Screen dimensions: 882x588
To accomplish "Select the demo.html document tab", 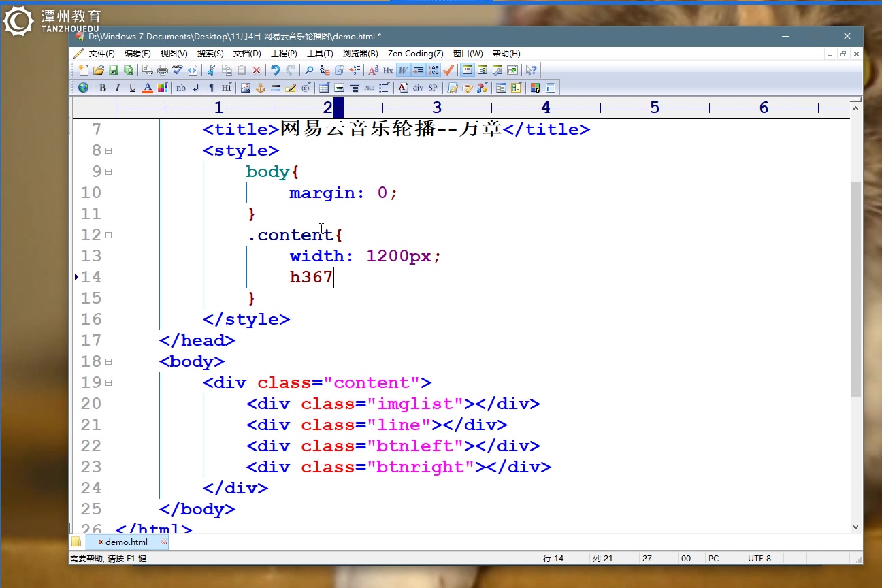I will [x=127, y=542].
